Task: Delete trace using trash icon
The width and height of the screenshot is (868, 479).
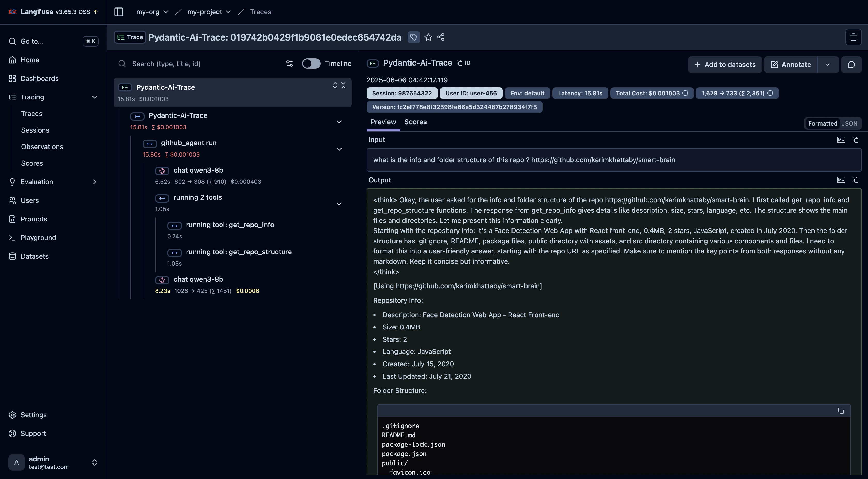Action: (x=853, y=37)
